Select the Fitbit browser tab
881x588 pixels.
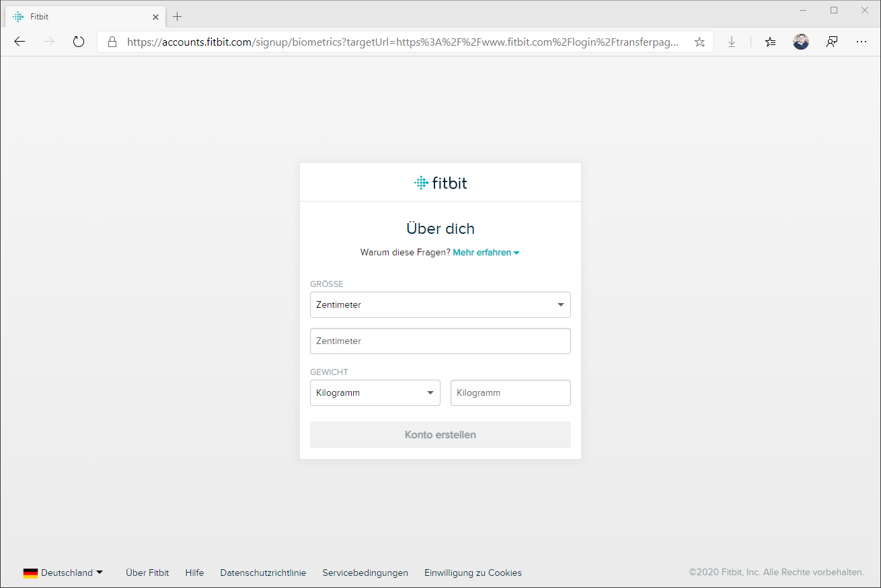pyautogui.click(x=81, y=16)
